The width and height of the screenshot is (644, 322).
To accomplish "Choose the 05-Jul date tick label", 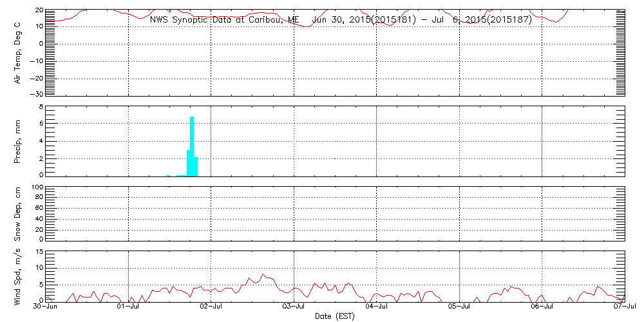I will (x=460, y=307).
